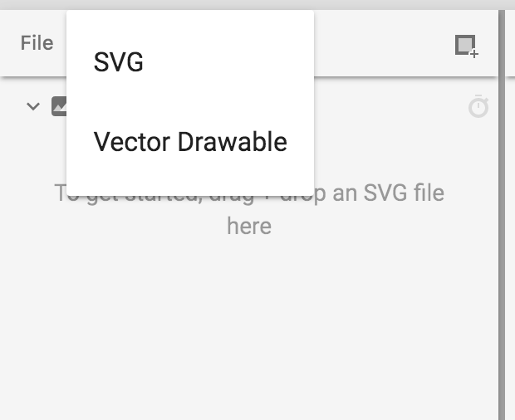The height and width of the screenshot is (420, 515).
Task: Select the Vector Drawable menu option
Action: coord(189,142)
